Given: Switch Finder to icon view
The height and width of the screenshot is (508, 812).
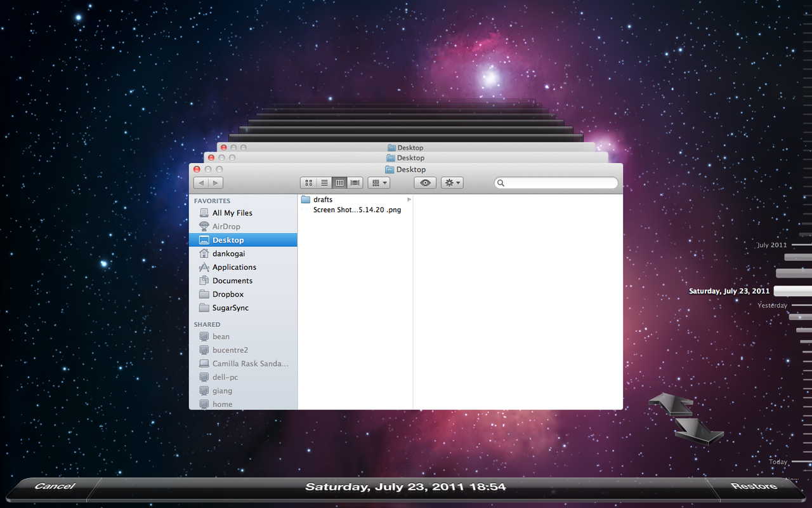Looking at the screenshot, I should pos(309,183).
